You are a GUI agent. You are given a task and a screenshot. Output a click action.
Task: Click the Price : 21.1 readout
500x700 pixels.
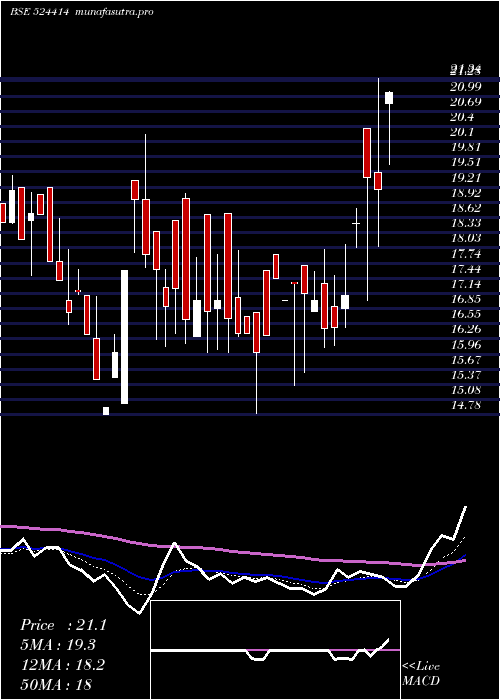(x=63, y=625)
